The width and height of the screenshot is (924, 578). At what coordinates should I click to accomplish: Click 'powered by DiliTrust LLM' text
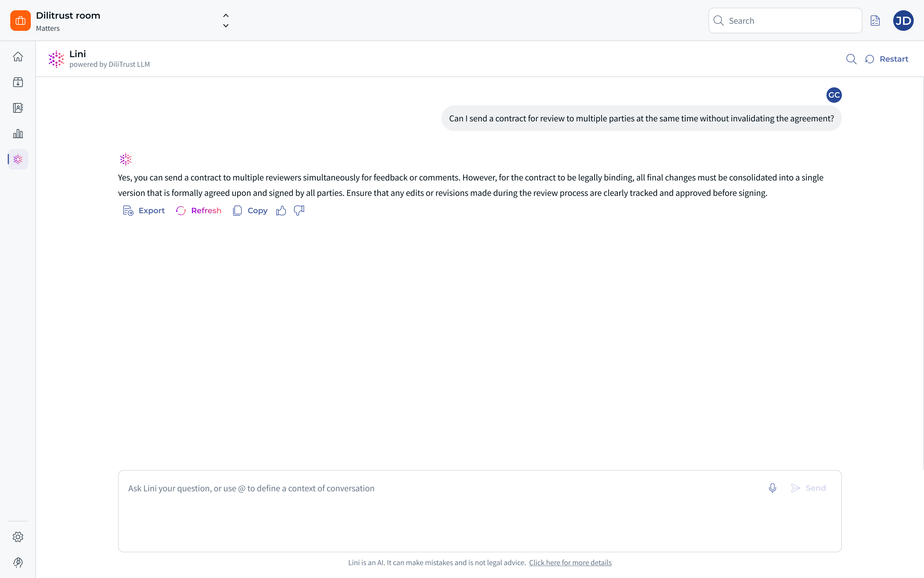pyautogui.click(x=110, y=64)
